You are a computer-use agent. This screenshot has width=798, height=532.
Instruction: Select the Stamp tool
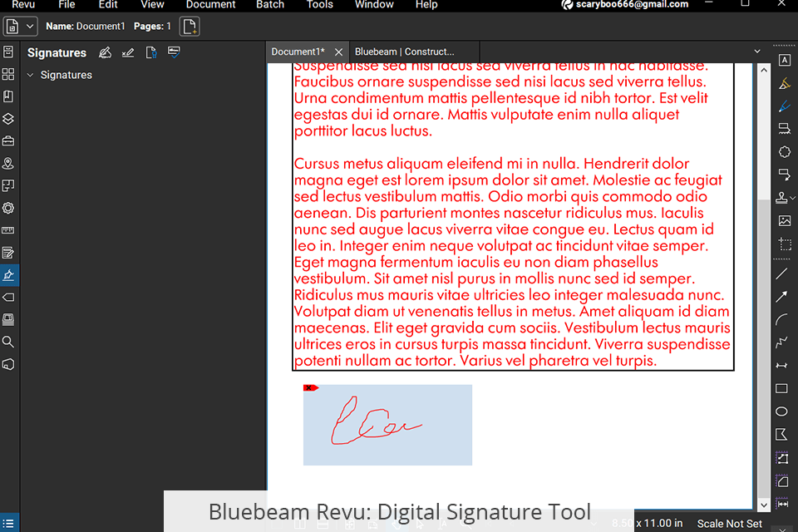781,198
